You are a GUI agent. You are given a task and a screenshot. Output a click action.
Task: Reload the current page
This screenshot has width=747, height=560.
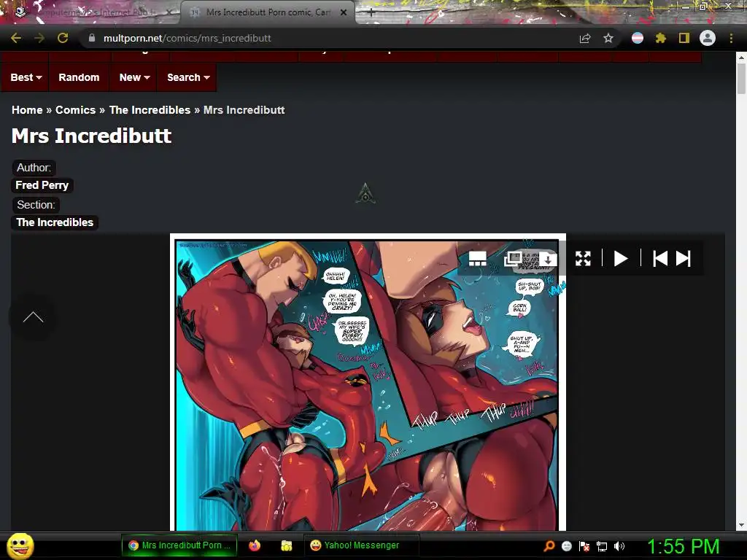[63, 38]
